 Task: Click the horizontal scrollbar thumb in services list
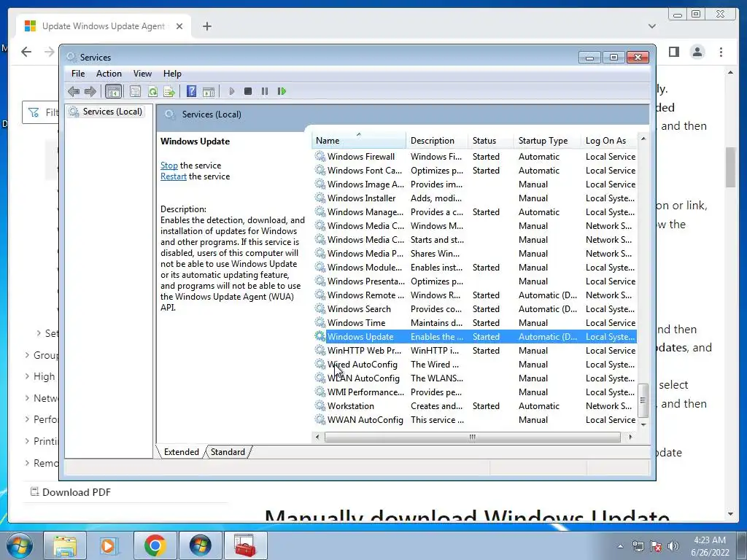click(472, 437)
